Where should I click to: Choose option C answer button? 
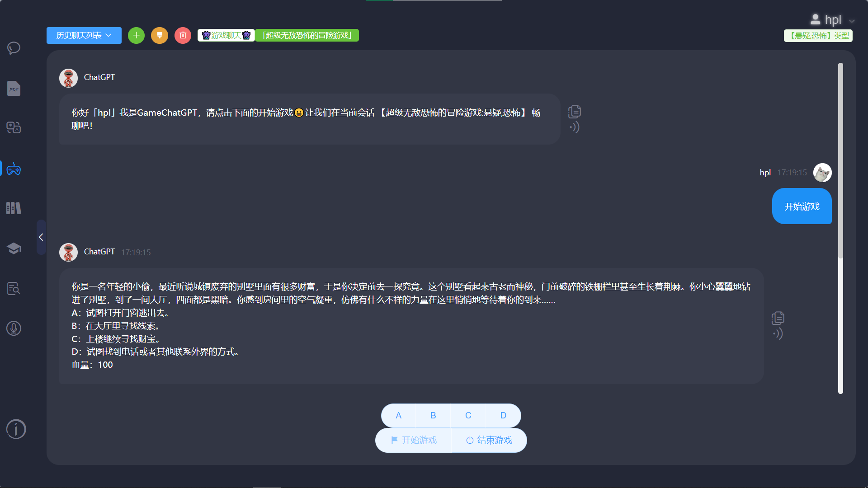point(468,416)
